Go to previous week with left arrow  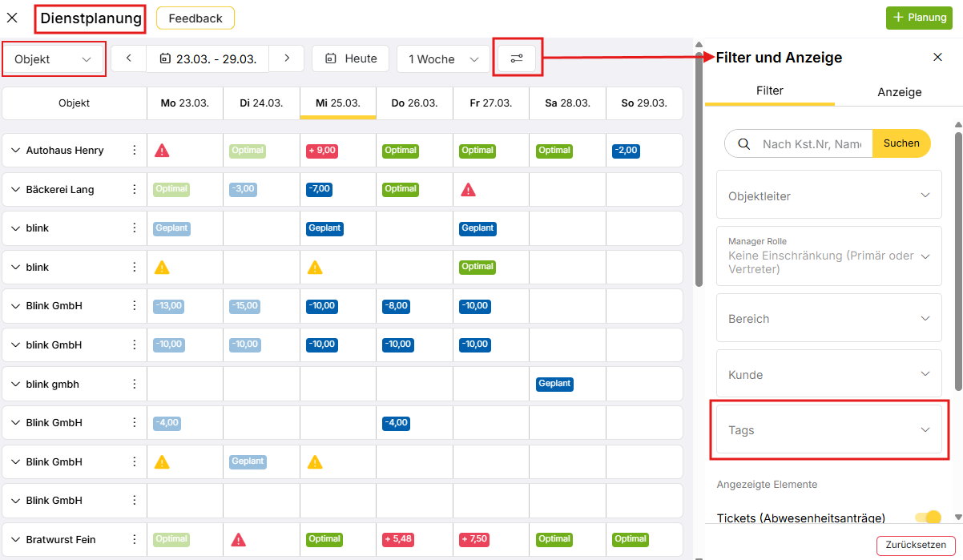point(129,58)
